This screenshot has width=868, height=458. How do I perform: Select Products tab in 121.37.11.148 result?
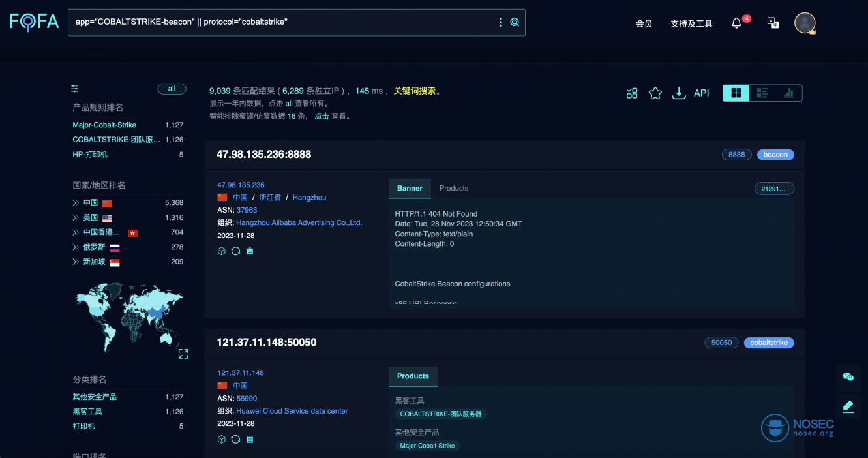coord(413,376)
